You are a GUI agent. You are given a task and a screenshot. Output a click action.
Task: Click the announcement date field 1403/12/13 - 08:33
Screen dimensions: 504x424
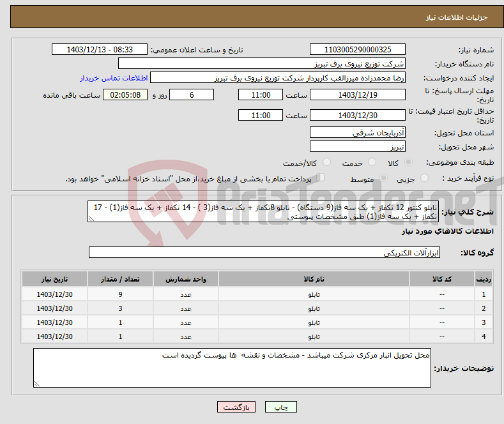coord(99,49)
